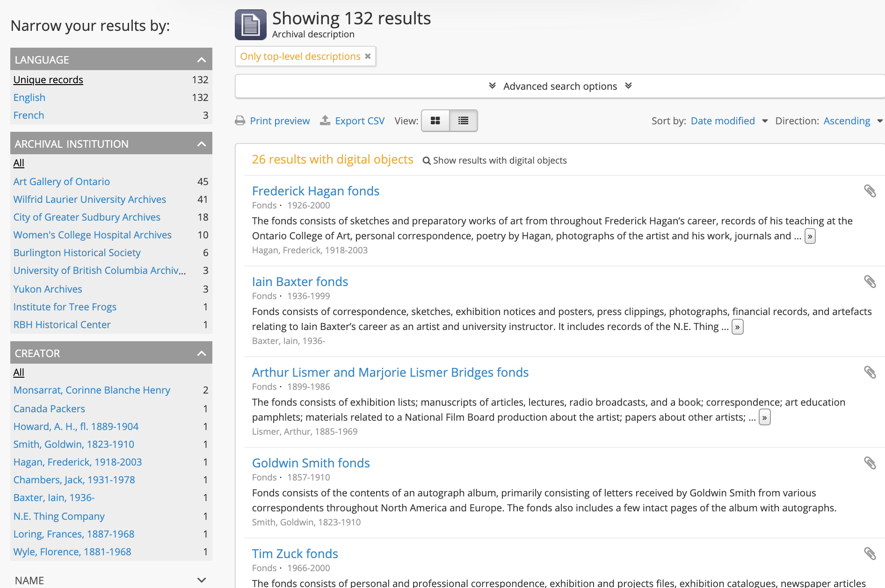Viewport: 885px width, 588px height.
Task: Click the paperclip icon for Iain Baxter fonds
Action: pyautogui.click(x=870, y=281)
